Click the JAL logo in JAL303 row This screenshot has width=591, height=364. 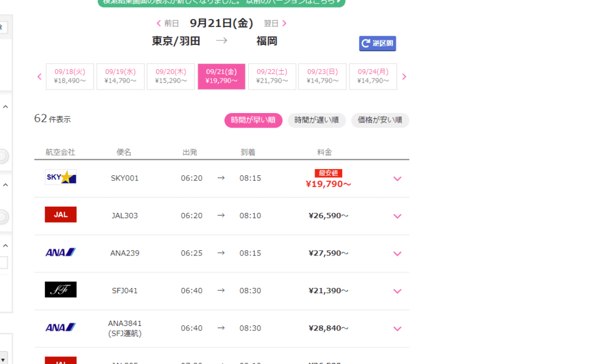pos(61,215)
